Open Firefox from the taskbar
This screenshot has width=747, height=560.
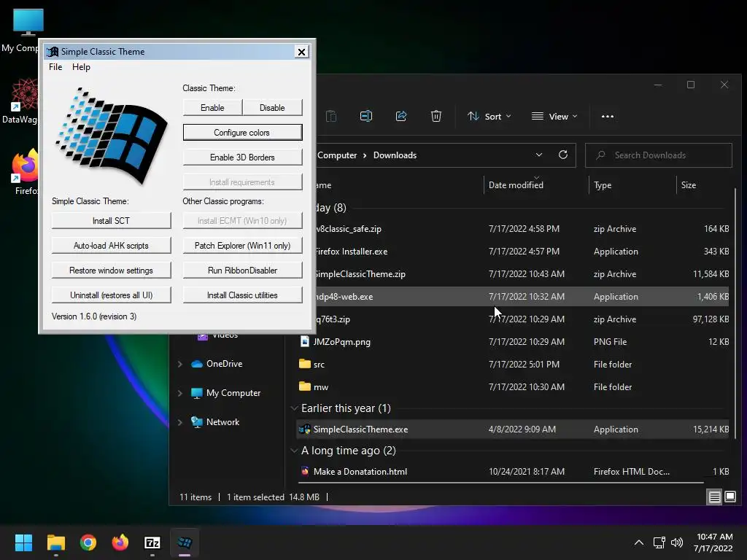(x=120, y=542)
